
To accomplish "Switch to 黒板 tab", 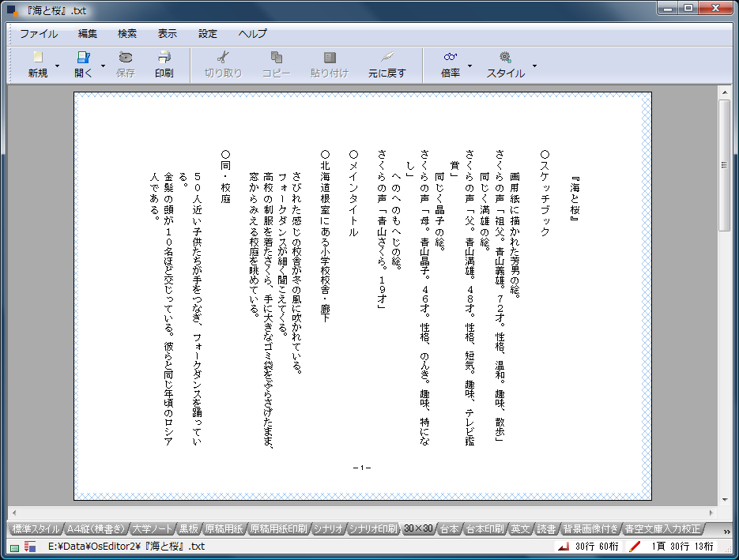I will point(189,529).
